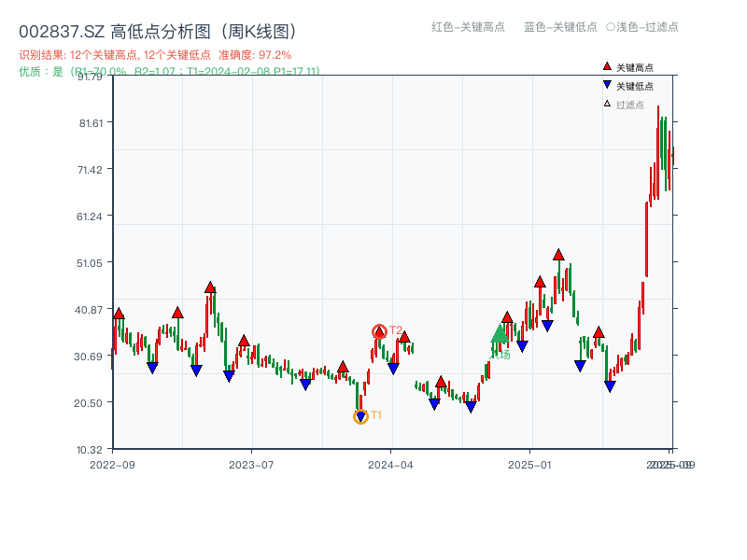This screenshot has width=747, height=560.
Task: Click the blue triangle icon beside 关键低点 legend
Action: tap(607, 85)
